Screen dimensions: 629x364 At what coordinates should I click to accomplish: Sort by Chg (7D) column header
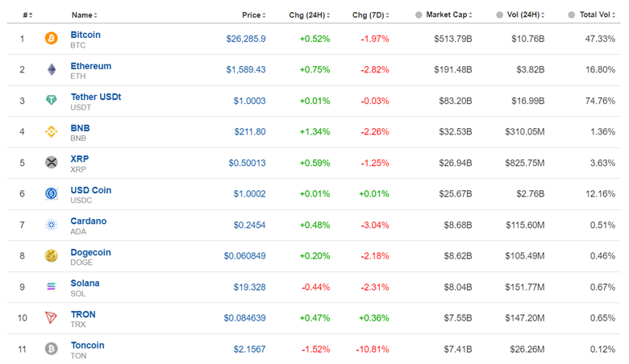pos(371,15)
